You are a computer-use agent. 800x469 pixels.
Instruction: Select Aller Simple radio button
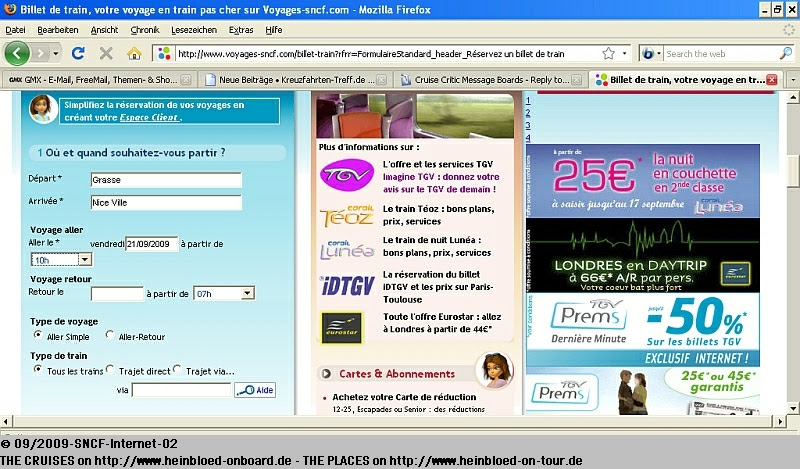click(38, 335)
